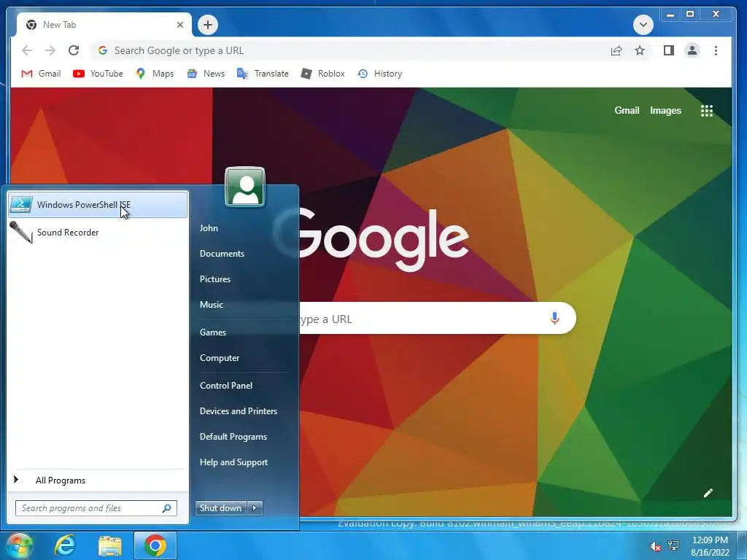Open the News bookmark
This screenshot has height=560, width=747.
coord(206,74)
